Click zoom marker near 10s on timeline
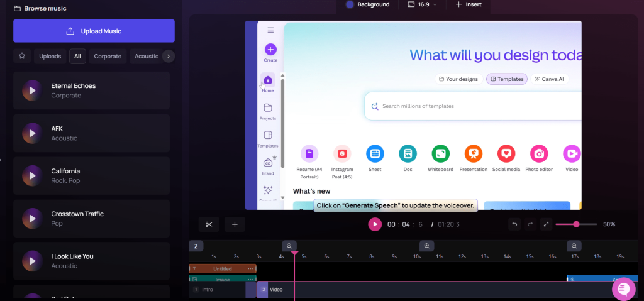644x301 pixels. [427, 246]
